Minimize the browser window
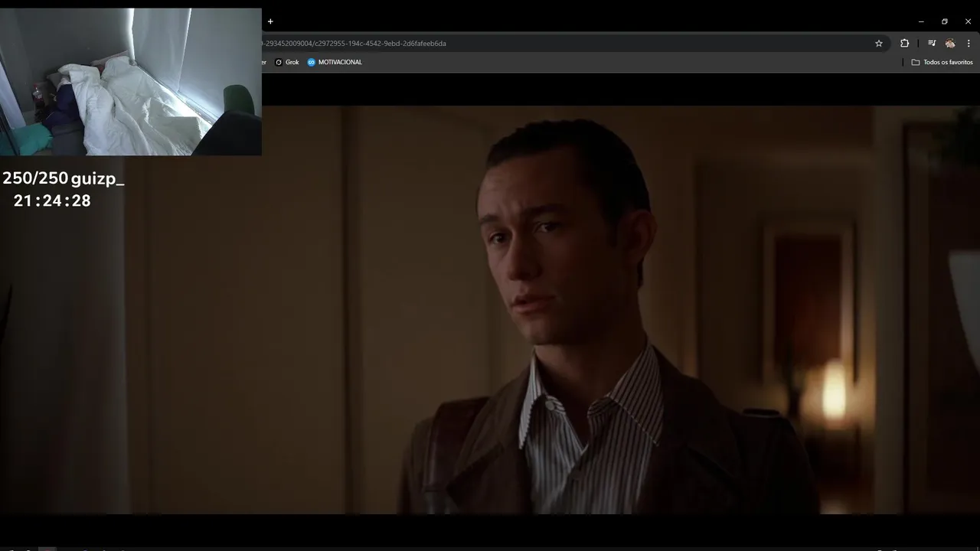 coord(921,21)
